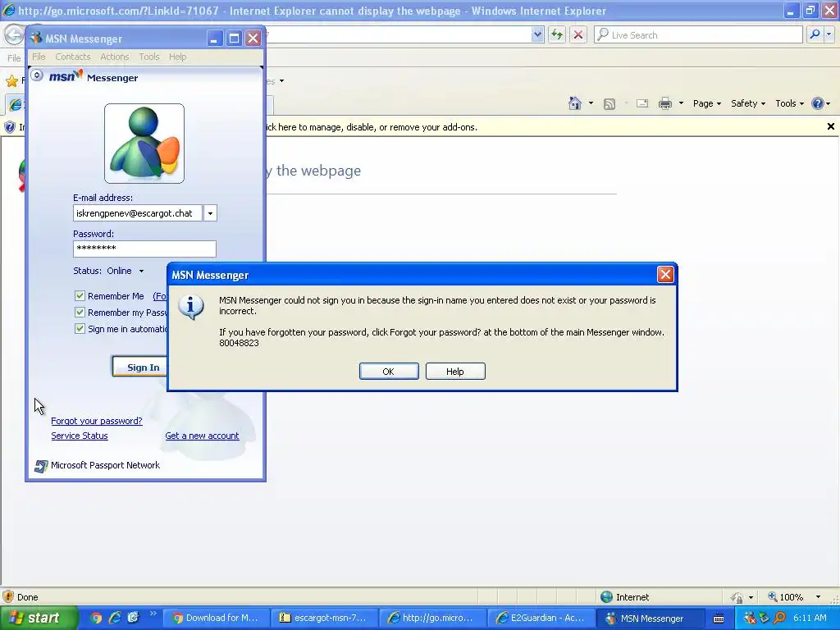Click the system tray magnifier icon
The width and height of the screenshot is (840, 630).
[780, 618]
